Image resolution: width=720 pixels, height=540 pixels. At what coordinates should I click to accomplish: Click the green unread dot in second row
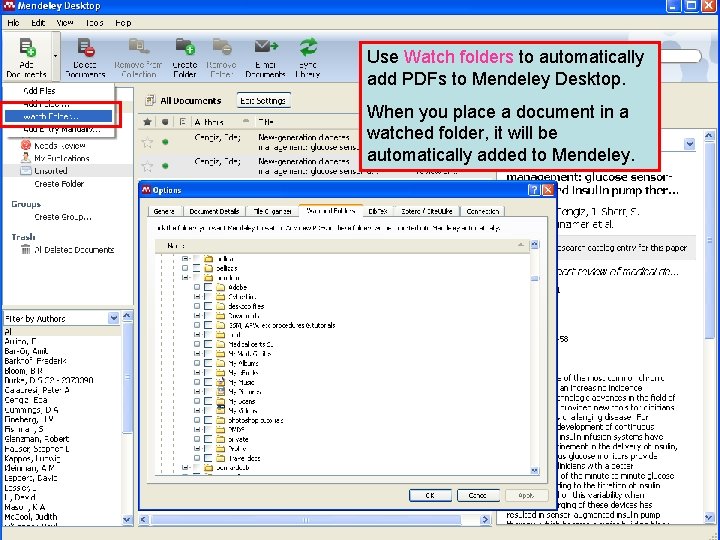(165, 166)
